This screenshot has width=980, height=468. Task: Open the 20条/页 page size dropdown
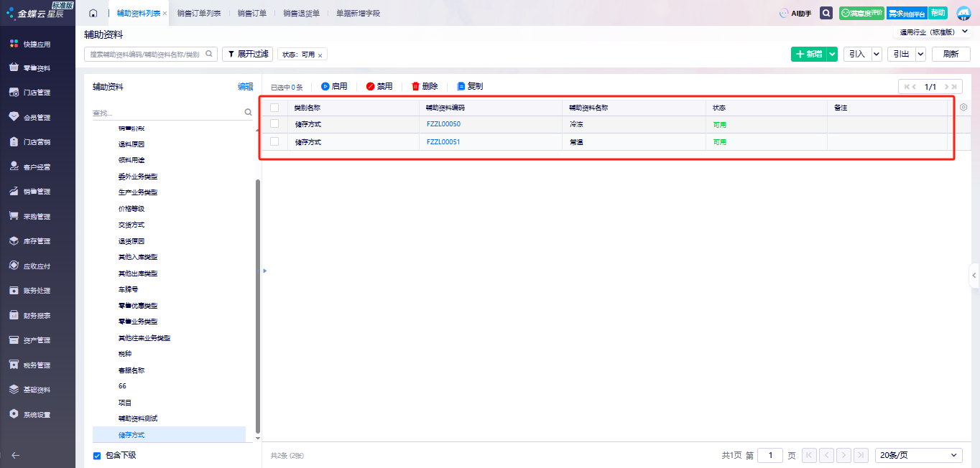click(920, 455)
